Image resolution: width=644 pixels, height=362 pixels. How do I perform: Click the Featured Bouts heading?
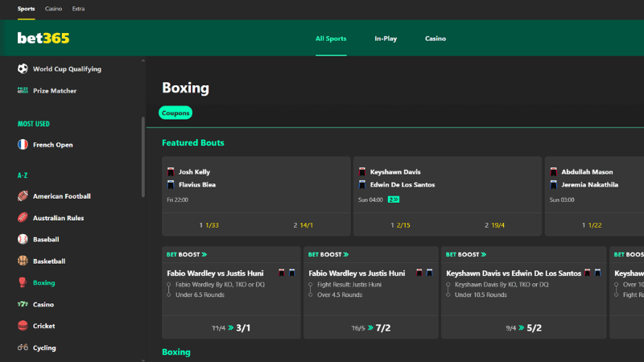coord(193,142)
